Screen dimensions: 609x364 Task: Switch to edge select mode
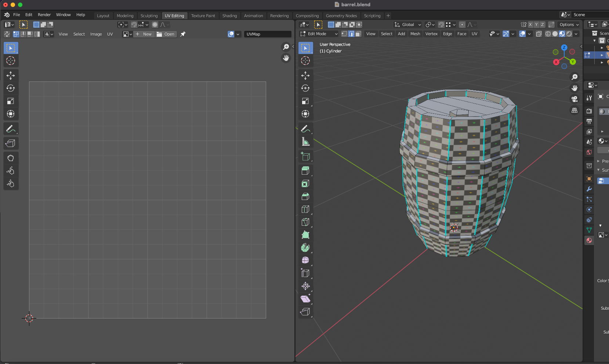pos(351,34)
